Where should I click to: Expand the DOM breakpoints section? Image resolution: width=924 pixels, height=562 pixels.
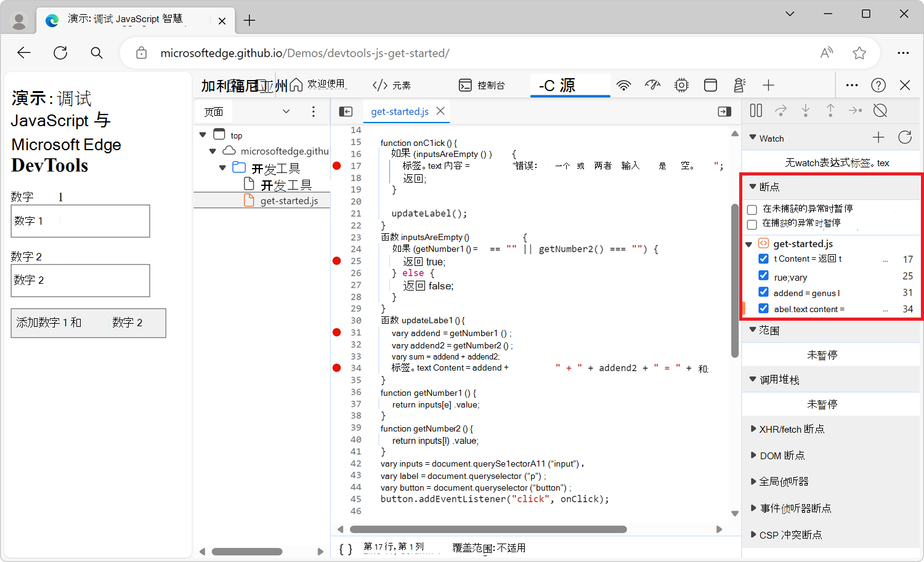click(x=753, y=456)
